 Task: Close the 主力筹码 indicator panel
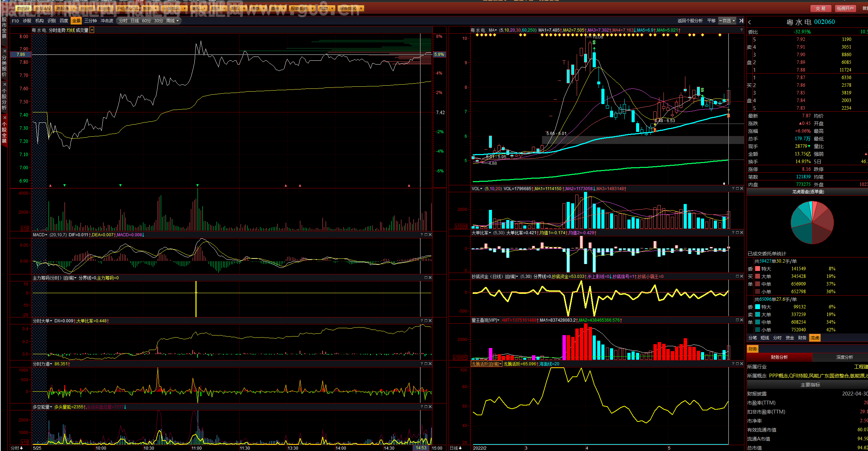tap(430, 278)
